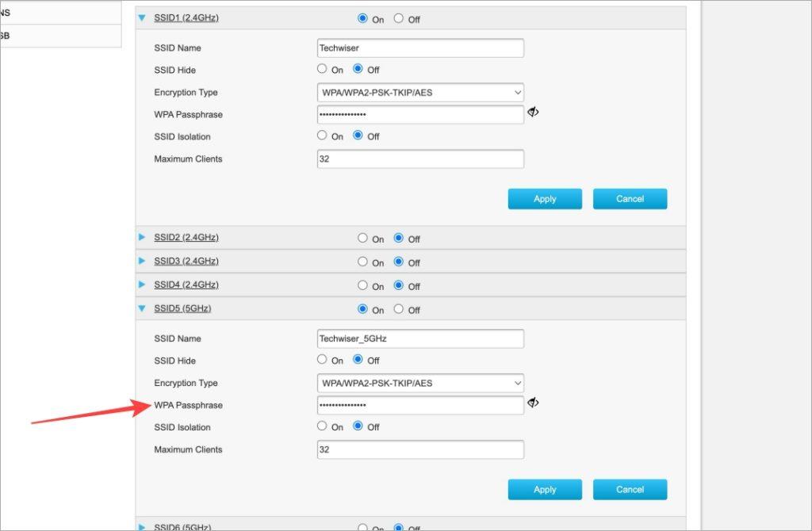Select SSID1 SSID Isolation Off
This screenshot has width=812, height=531.
(x=358, y=135)
